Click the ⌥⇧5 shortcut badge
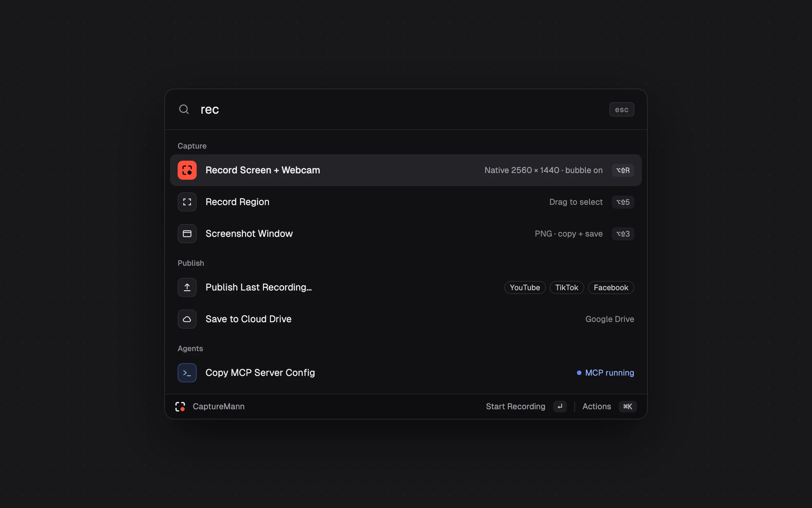 tap(623, 202)
